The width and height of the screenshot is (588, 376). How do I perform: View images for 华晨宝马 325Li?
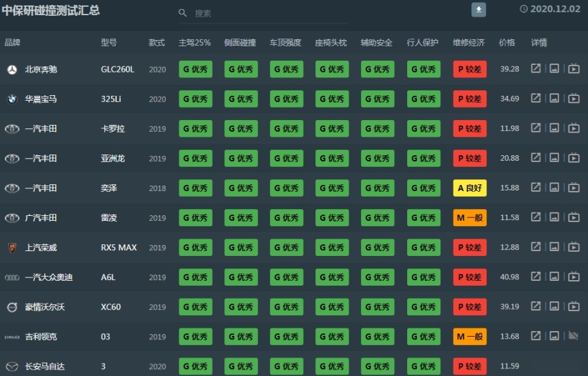tap(554, 98)
